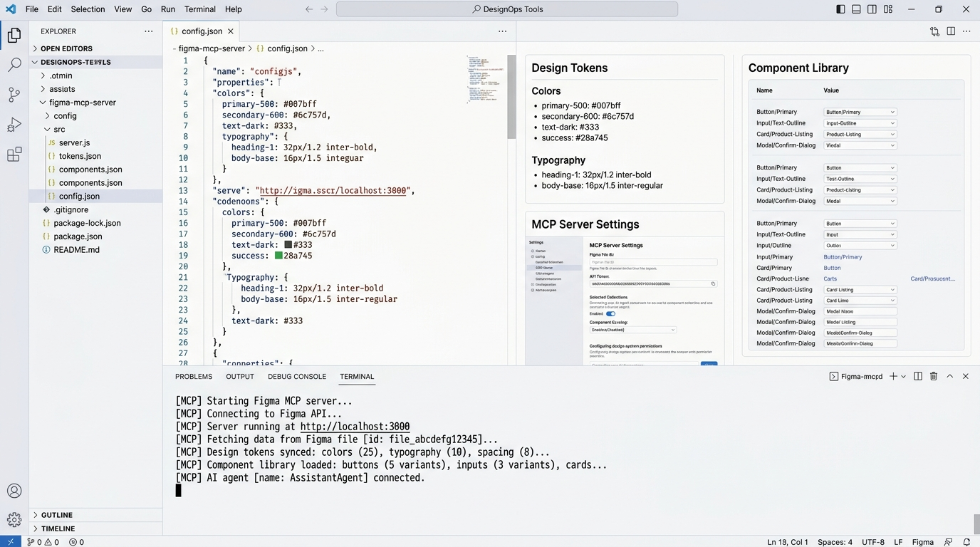Image resolution: width=980 pixels, height=547 pixels.
Task: Toggle the primary sidebar layout control
Action: (x=840, y=9)
